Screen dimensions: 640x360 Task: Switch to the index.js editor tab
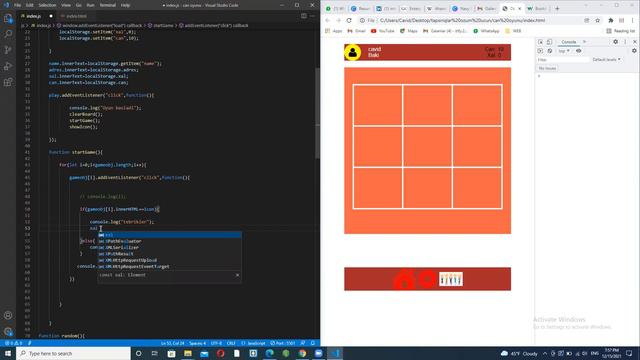(37, 16)
